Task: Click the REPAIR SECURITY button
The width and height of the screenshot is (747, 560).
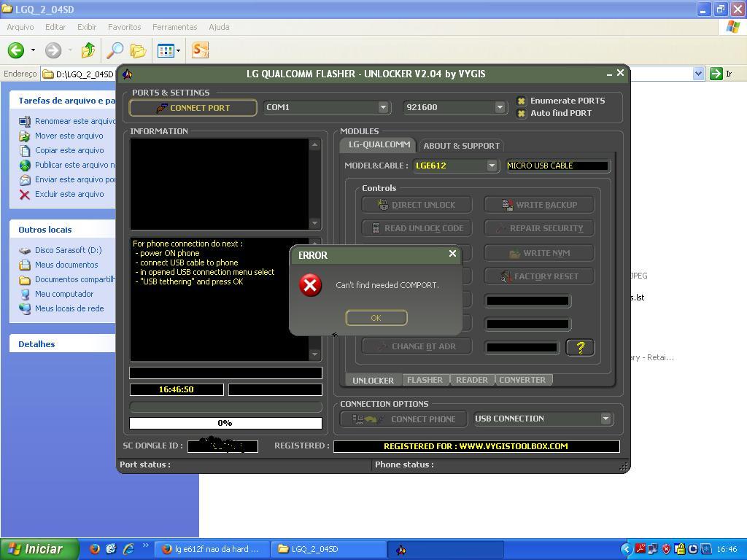Action: tap(539, 228)
